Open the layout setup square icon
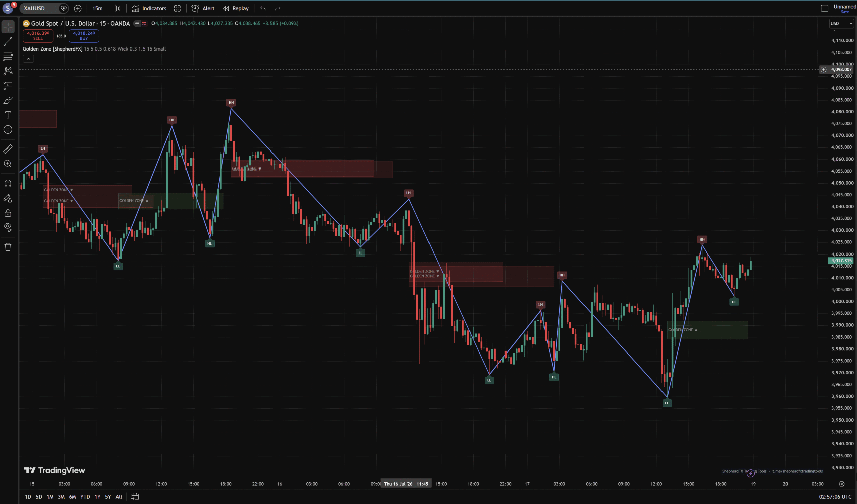The height and width of the screenshot is (504, 857). 824,8
